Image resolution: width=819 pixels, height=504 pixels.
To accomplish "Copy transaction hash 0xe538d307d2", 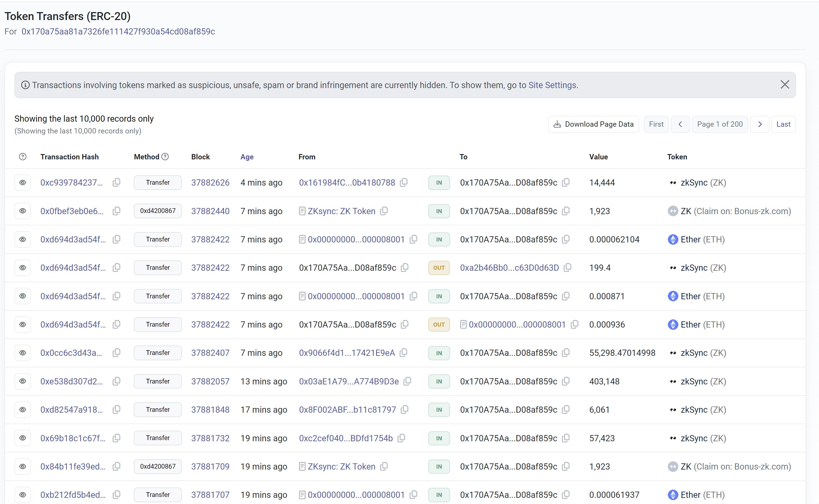I will (x=116, y=381).
